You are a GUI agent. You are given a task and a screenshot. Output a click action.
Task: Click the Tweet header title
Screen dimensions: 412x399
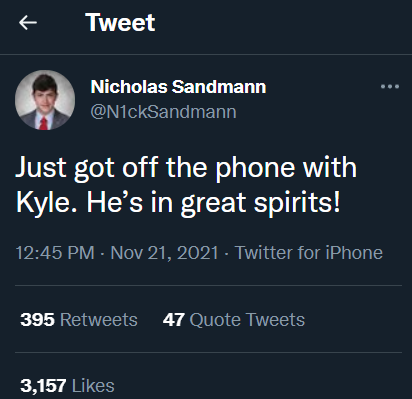click(x=120, y=23)
